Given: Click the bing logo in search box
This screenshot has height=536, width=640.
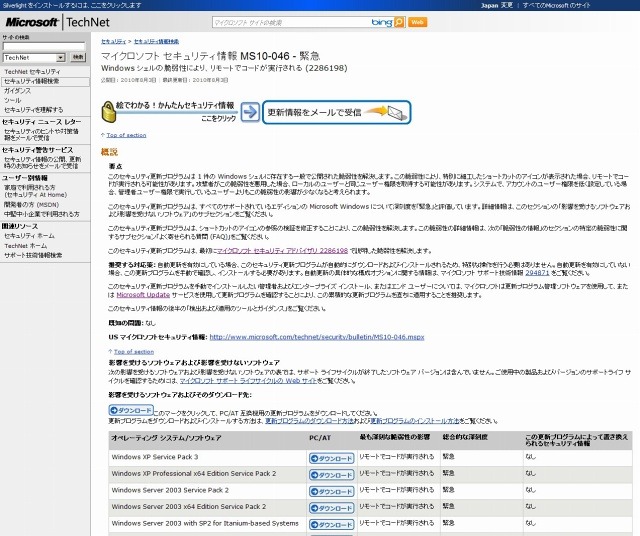Looking at the screenshot, I should [382, 22].
